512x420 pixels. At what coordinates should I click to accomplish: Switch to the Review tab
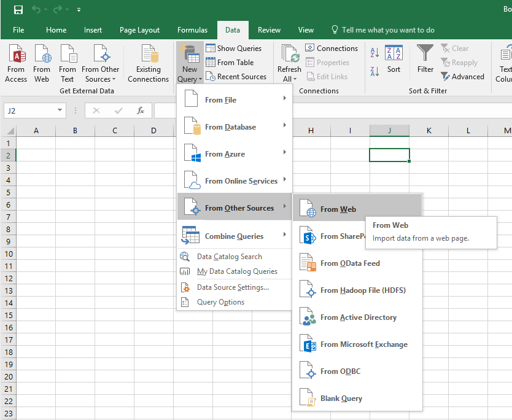tap(269, 30)
